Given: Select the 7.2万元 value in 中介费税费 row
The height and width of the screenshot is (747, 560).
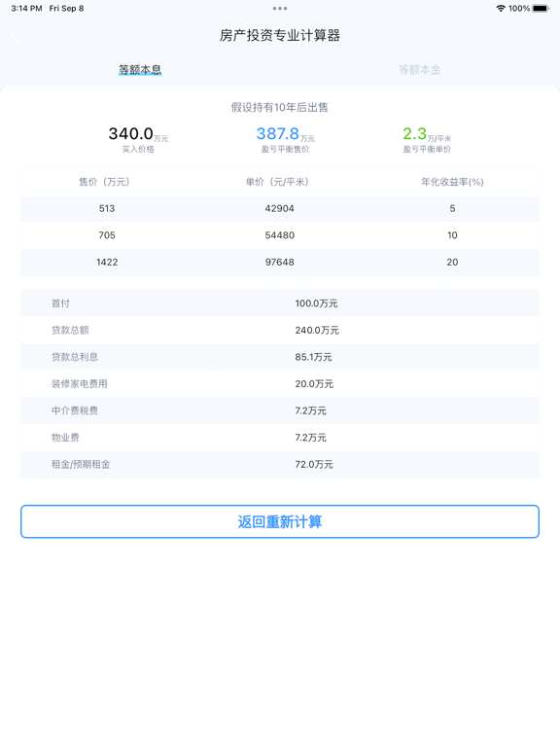Looking at the screenshot, I should (310, 410).
